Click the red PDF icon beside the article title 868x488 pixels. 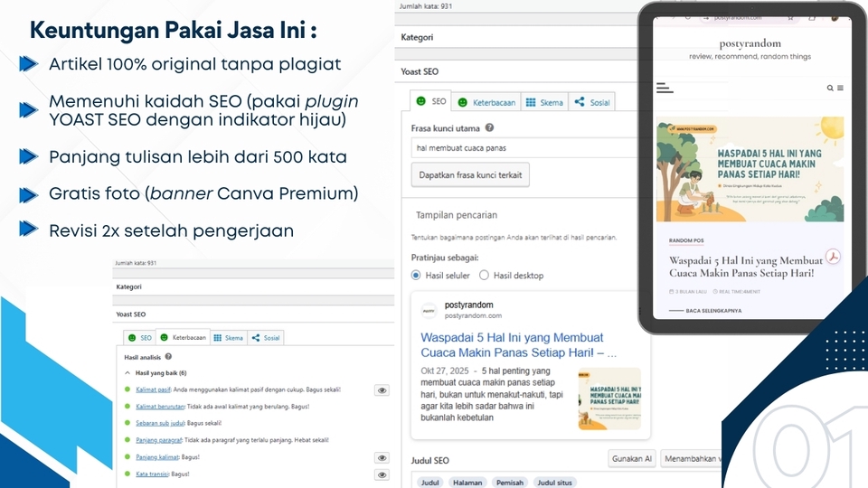click(x=833, y=257)
